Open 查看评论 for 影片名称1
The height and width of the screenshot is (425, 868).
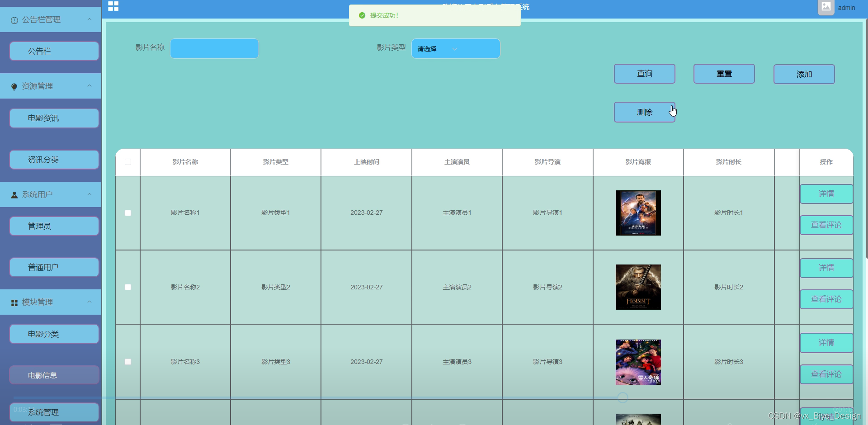(826, 225)
